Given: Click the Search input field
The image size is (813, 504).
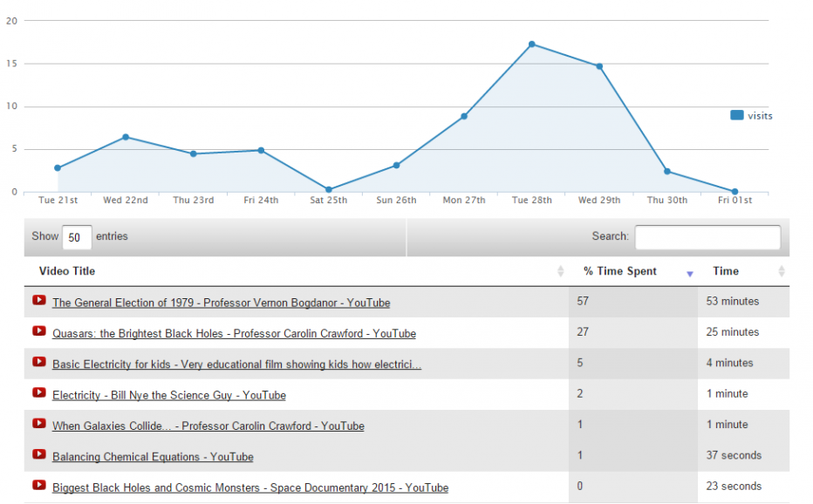Looking at the screenshot, I should tap(707, 237).
